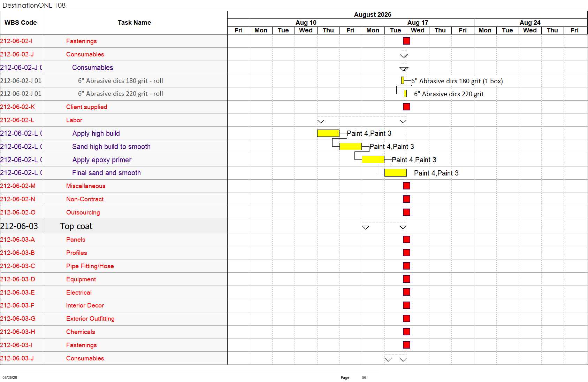
Task: Click the red milestone in the Miscellaneous row
Action: (406, 186)
